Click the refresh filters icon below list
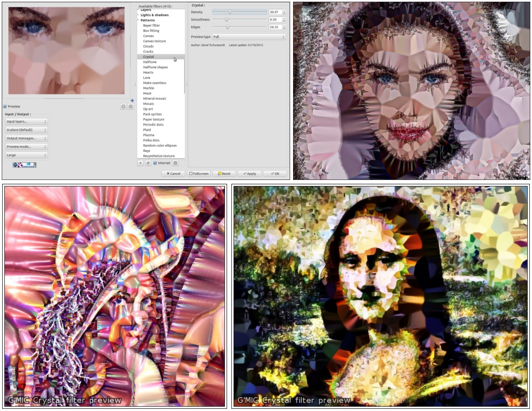532x411 pixels. click(148, 163)
